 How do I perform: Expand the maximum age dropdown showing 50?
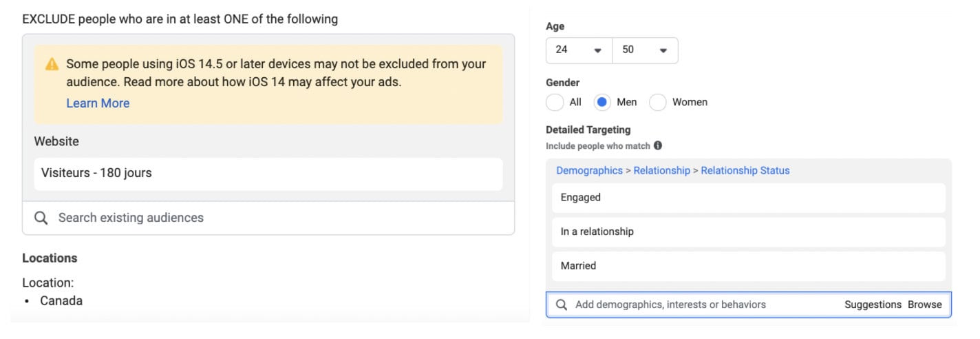(645, 50)
